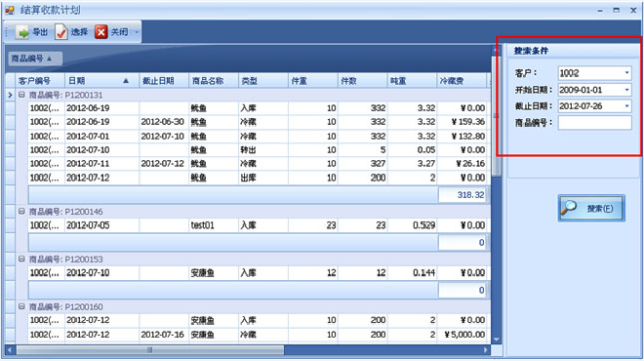Collapse the P1200160 product group

[x=21, y=306]
